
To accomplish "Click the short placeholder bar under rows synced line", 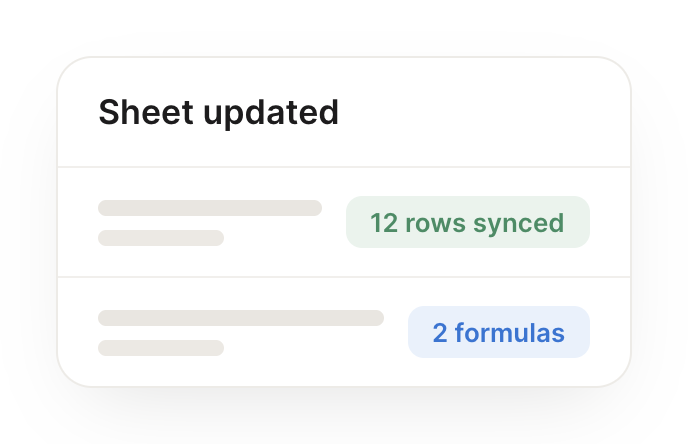I will pos(161,238).
